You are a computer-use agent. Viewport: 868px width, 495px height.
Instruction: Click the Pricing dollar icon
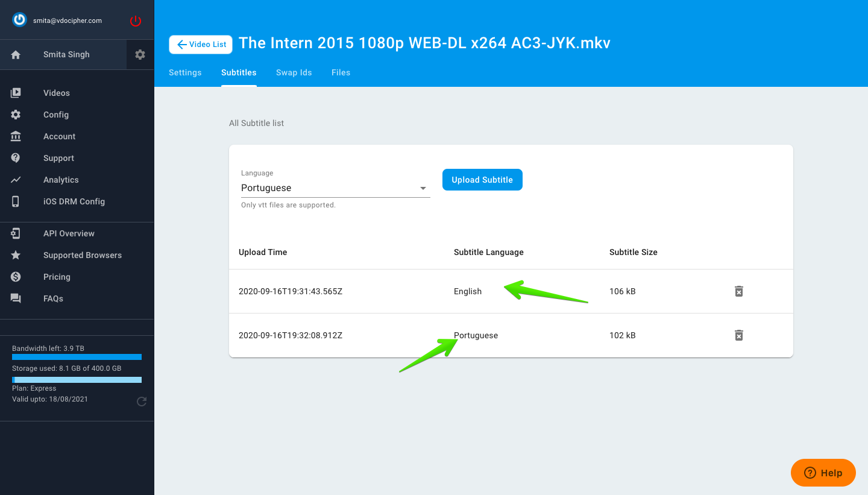16,277
